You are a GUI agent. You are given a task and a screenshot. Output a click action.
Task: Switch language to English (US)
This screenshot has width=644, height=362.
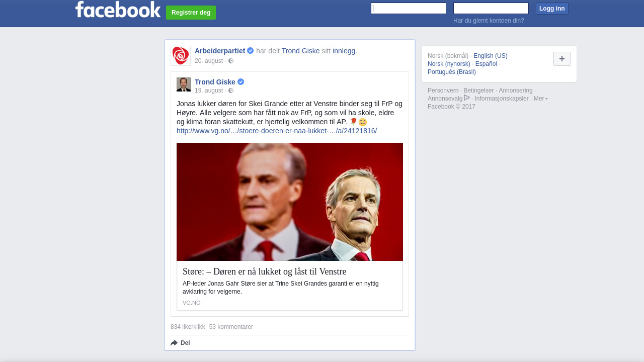tap(491, 56)
